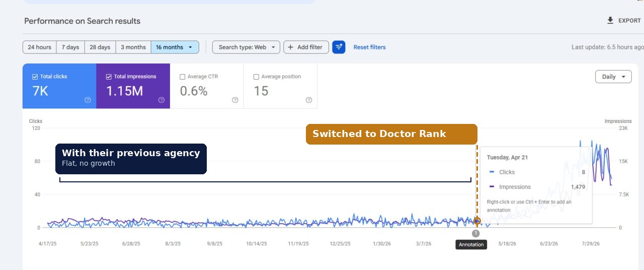The height and width of the screenshot is (270, 644).
Task: Open the 16 months date range dropdown
Action: 175,47
